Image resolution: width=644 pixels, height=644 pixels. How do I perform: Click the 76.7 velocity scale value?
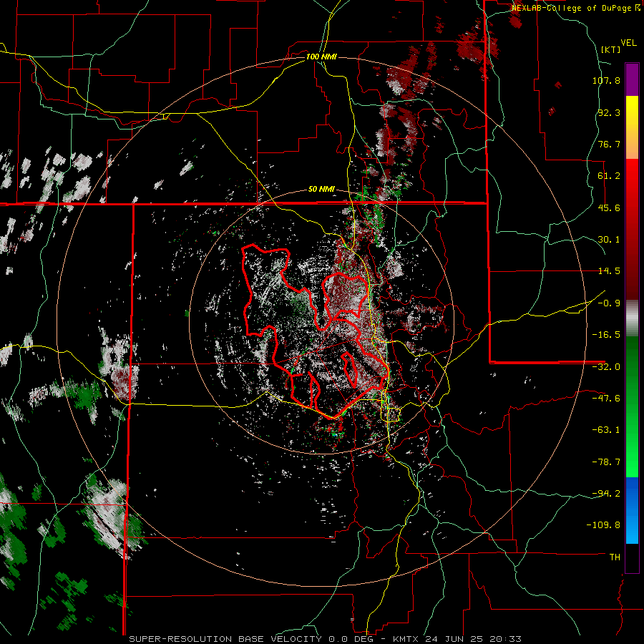coord(609,144)
